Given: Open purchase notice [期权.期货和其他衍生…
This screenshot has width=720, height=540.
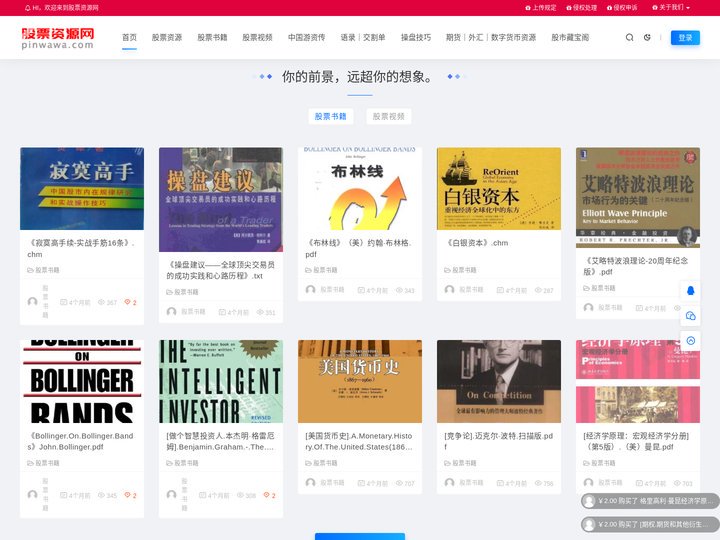Looking at the screenshot, I should click(650, 524).
